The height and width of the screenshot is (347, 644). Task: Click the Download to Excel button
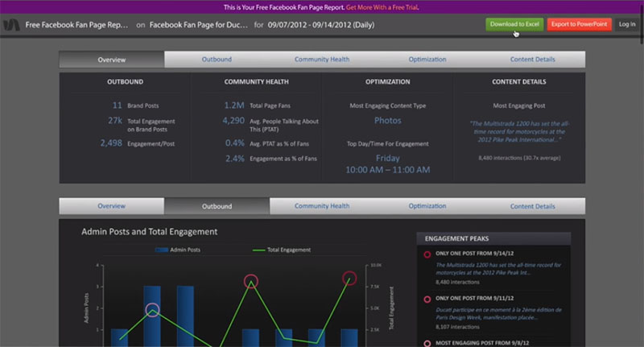coord(514,24)
